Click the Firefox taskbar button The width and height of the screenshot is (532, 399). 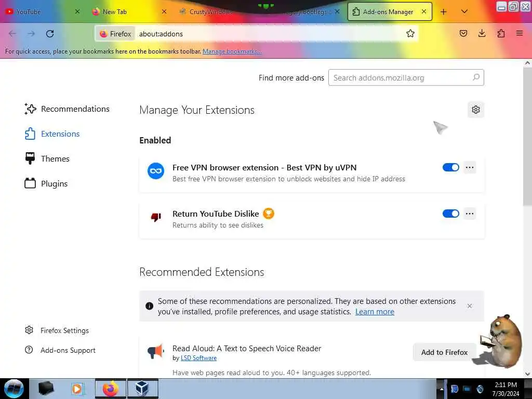tap(111, 389)
